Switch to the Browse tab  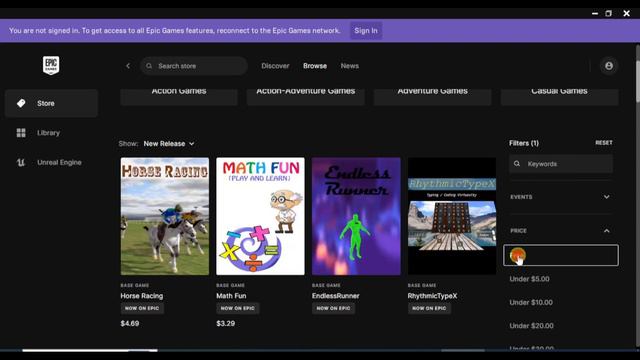click(x=315, y=66)
